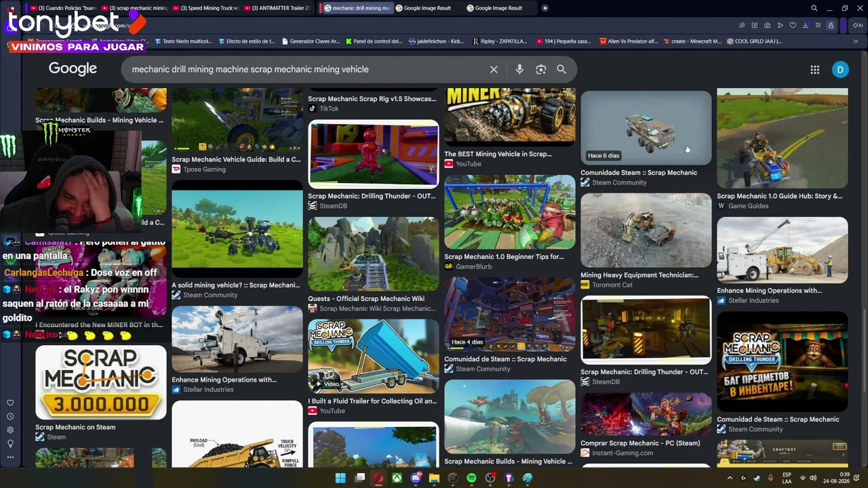Image resolution: width=868 pixels, height=488 pixels.
Task: Start voice search with the microphone icon
Action: coord(519,69)
